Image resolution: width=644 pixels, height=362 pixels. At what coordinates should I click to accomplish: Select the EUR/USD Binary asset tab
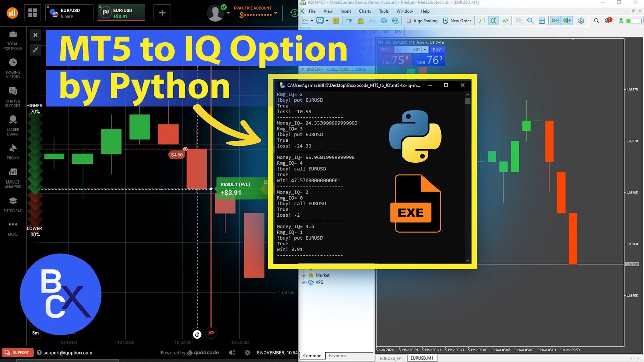70,13
